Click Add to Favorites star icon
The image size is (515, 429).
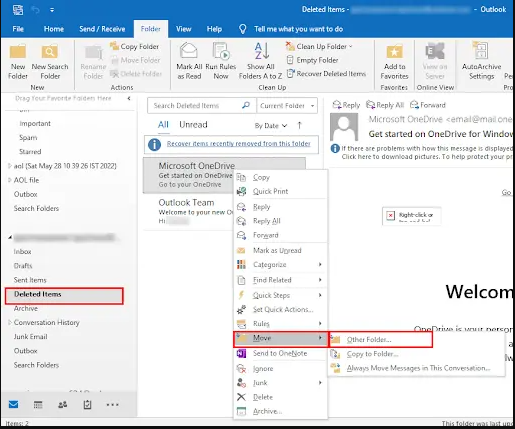pyautogui.click(x=394, y=52)
